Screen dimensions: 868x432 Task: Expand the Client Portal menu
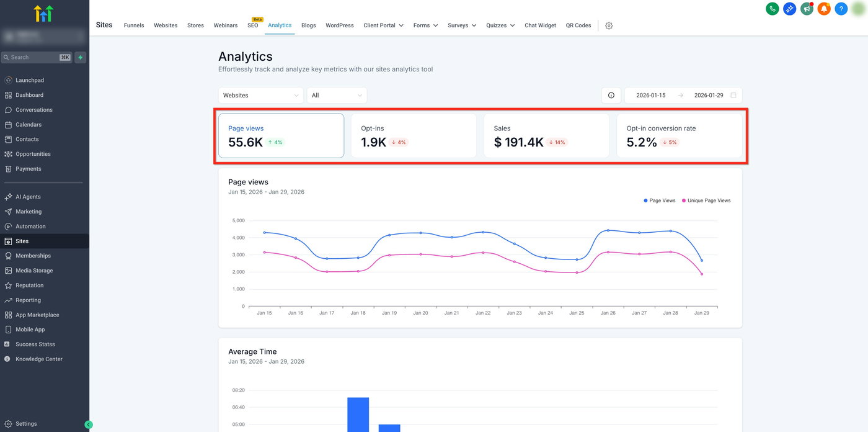383,25
